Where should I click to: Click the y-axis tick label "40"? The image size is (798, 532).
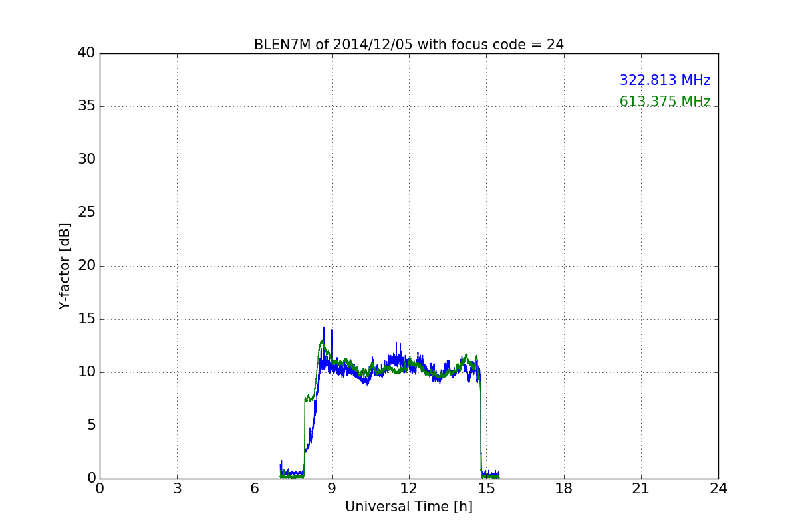[x=86, y=53]
